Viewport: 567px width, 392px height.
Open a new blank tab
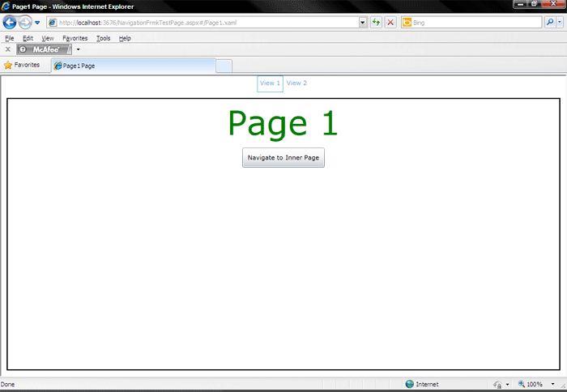(224, 66)
